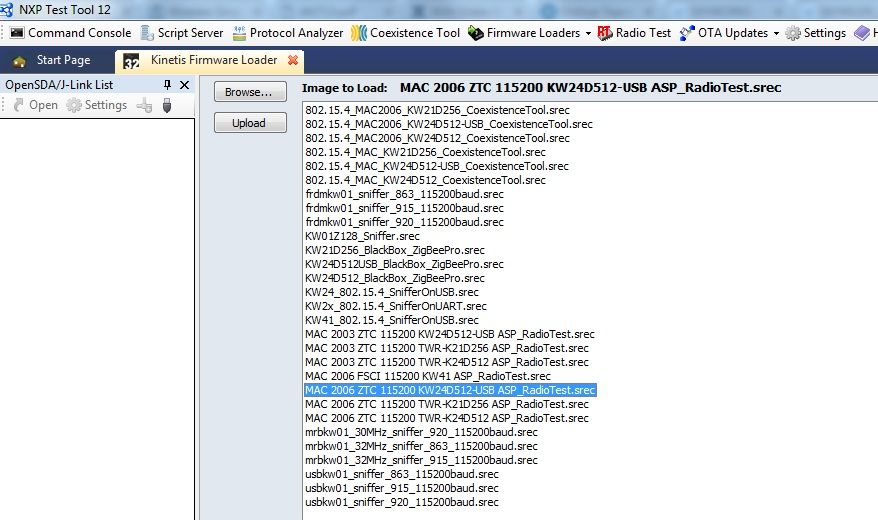Viewport: 878px width, 520px height.
Task: Launch the Protocol Analyzer
Action: pos(288,33)
